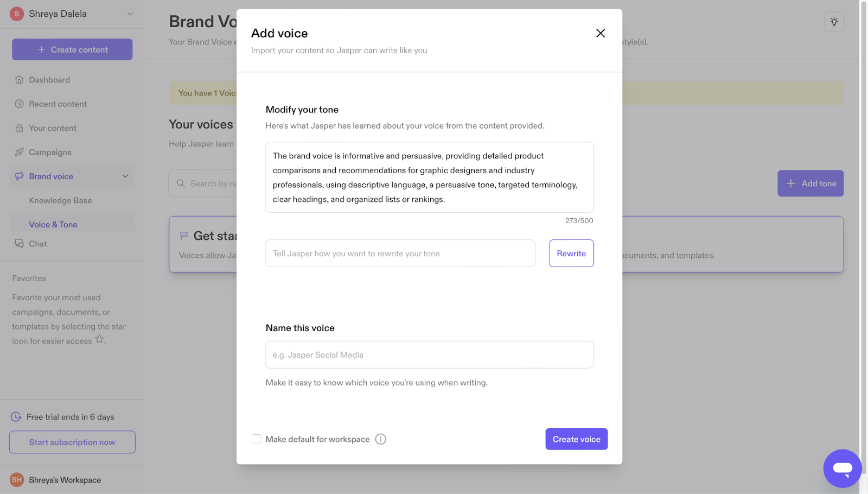Expand the Shreya Dalela account dropdown
The height and width of the screenshot is (494, 868).
pos(130,14)
